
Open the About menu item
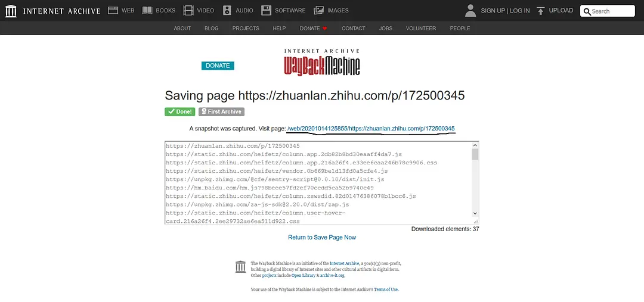(x=182, y=29)
